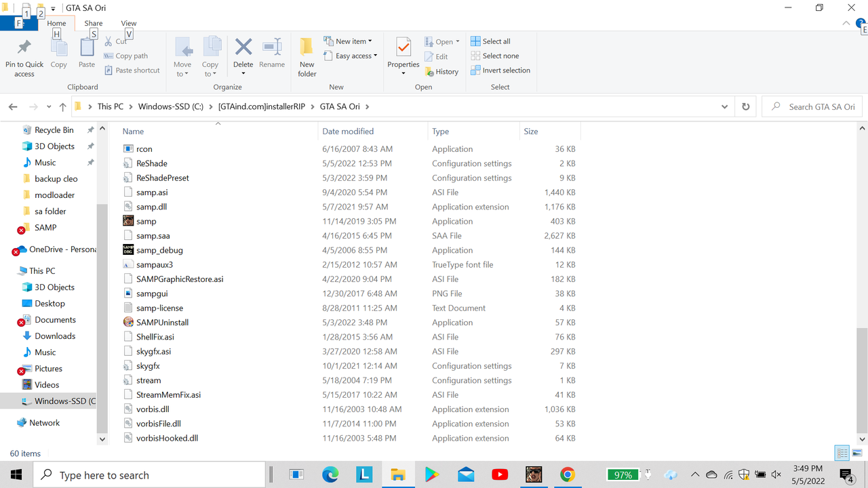
Task: Click the Rename icon
Action: (272, 47)
